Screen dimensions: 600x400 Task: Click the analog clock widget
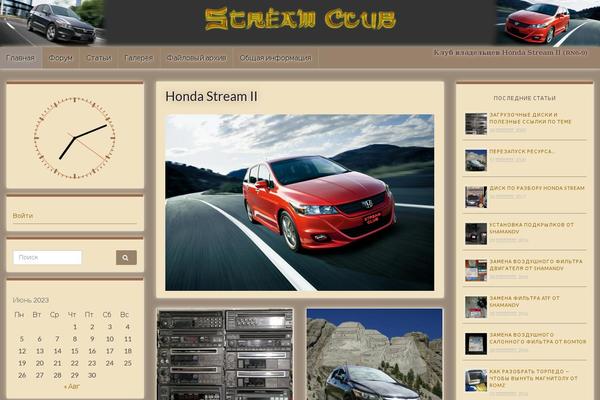[75, 138]
